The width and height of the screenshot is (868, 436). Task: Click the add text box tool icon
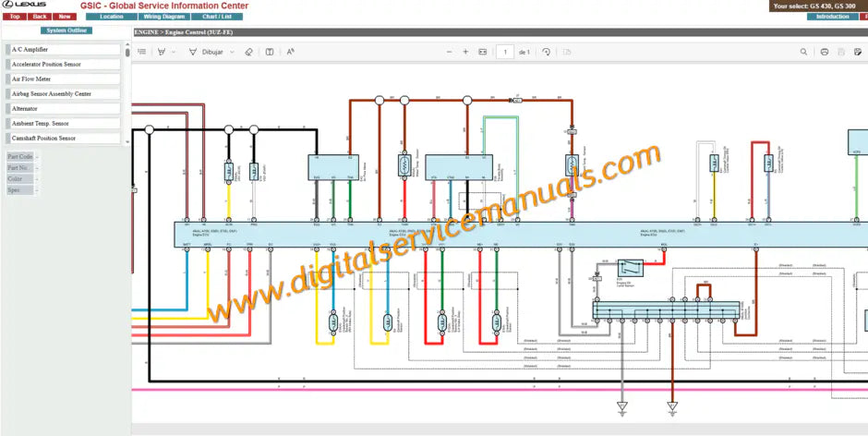pos(269,52)
